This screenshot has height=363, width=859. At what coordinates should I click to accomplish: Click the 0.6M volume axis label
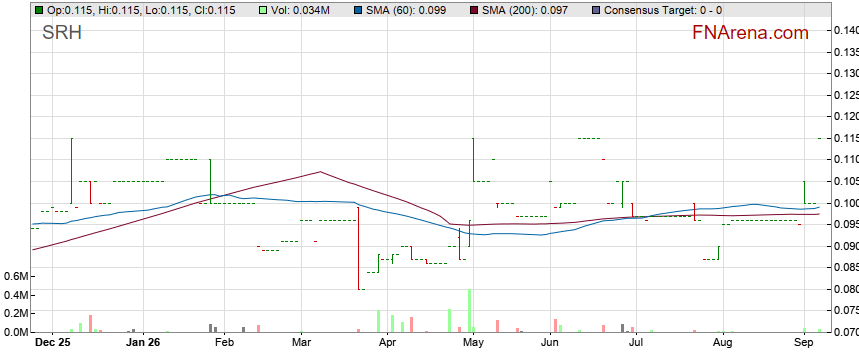pyautogui.click(x=15, y=277)
